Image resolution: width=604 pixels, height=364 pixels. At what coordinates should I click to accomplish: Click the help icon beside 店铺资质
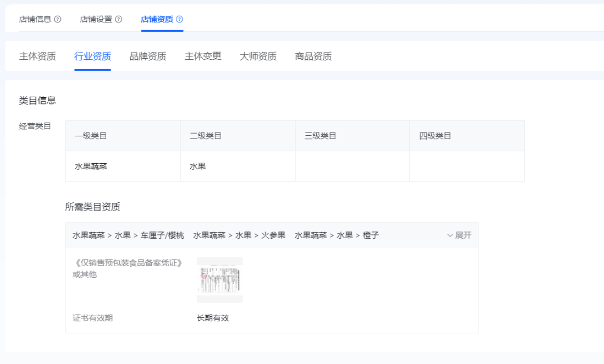coord(179,19)
